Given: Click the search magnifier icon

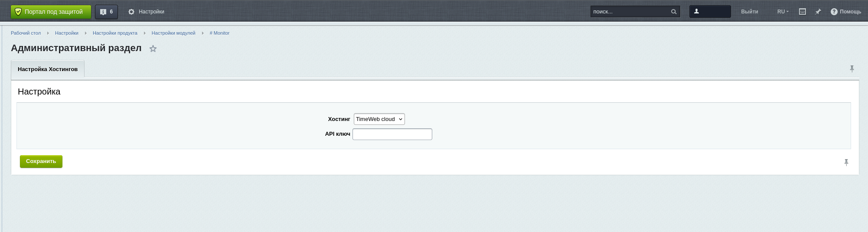Looking at the screenshot, I should [673, 12].
